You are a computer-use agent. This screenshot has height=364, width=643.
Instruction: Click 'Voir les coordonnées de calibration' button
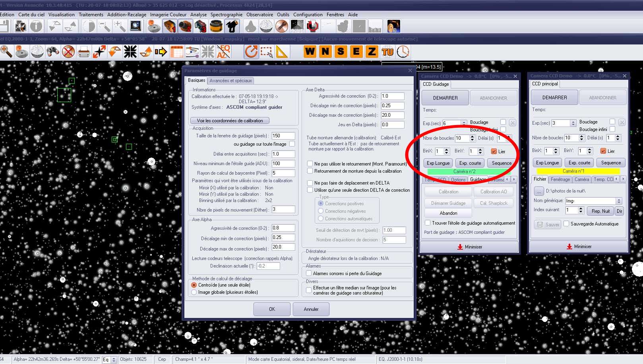pyautogui.click(x=230, y=121)
